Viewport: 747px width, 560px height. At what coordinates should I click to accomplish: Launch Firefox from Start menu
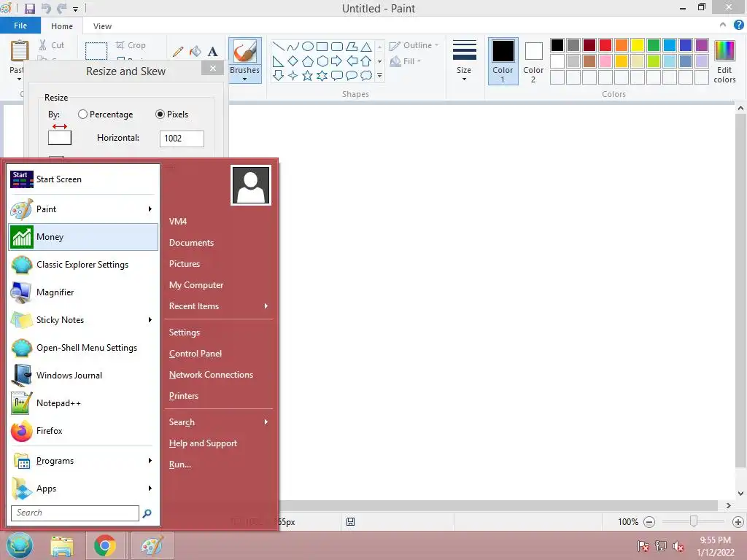click(83, 430)
